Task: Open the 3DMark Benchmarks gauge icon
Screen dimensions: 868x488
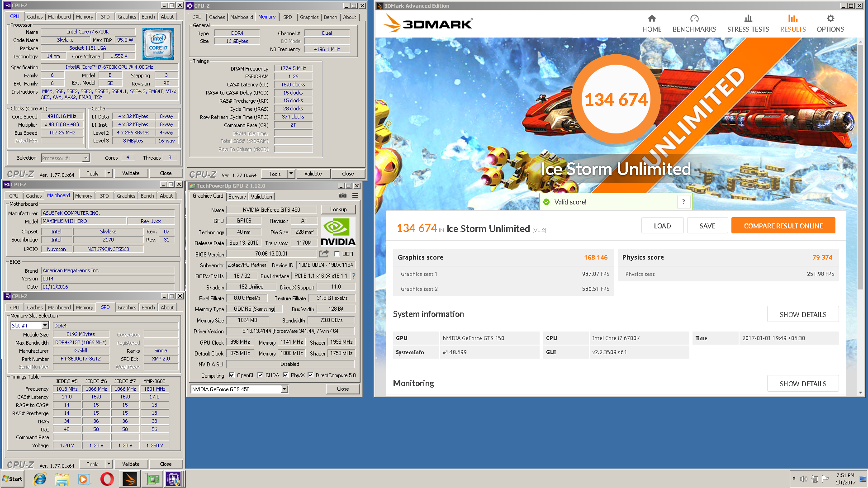Action: pos(694,19)
